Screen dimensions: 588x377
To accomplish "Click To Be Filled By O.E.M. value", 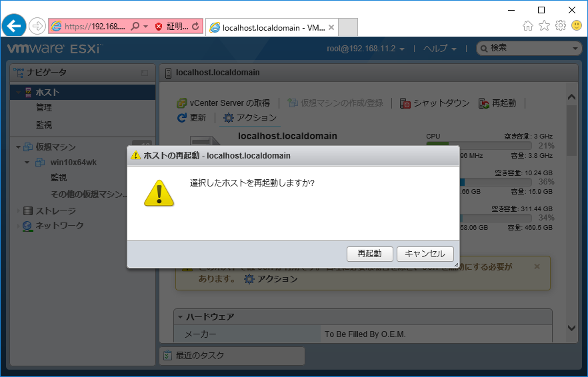I will (x=365, y=334).
